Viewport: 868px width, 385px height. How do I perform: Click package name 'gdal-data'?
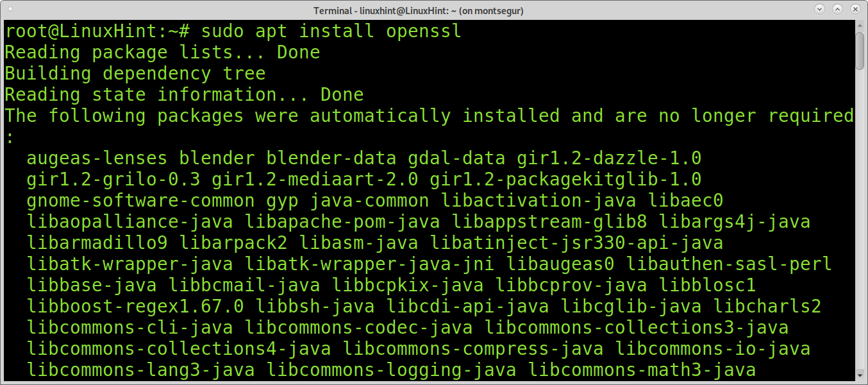pyautogui.click(x=455, y=158)
